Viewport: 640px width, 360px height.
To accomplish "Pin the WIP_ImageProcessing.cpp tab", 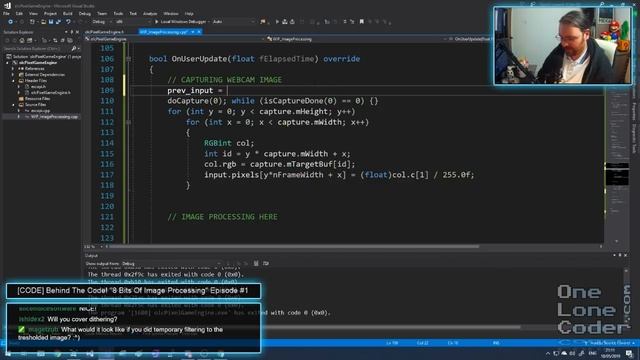I will pyautogui.click(x=193, y=32).
